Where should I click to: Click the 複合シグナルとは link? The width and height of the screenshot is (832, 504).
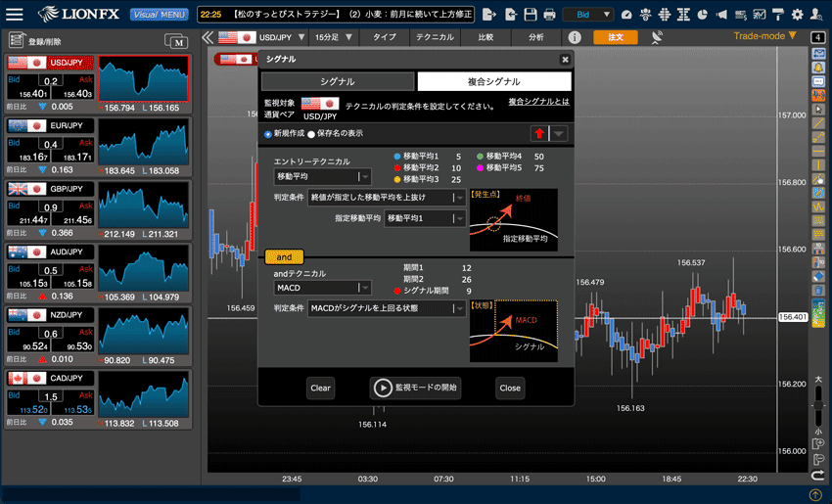pos(538,102)
